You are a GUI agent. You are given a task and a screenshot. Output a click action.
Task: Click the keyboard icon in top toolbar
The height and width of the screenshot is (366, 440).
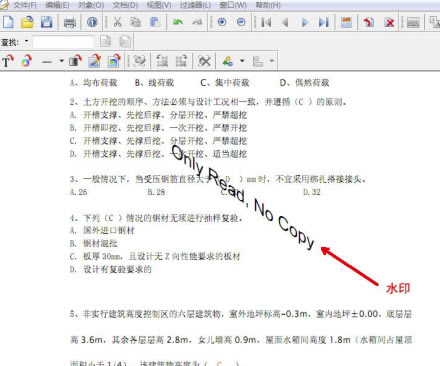(x=413, y=23)
